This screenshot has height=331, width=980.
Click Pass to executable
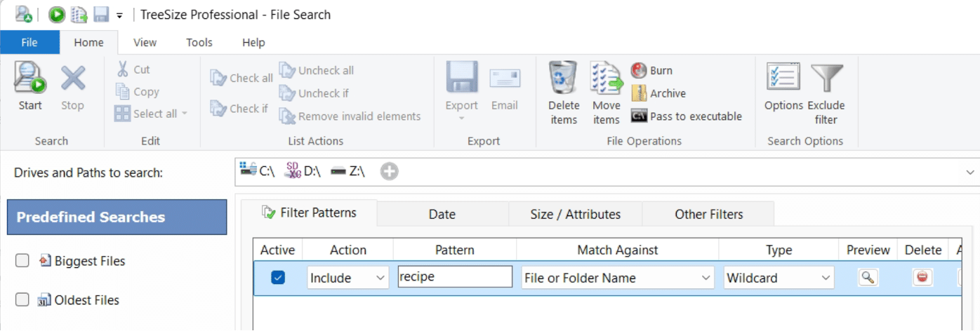click(x=687, y=116)
